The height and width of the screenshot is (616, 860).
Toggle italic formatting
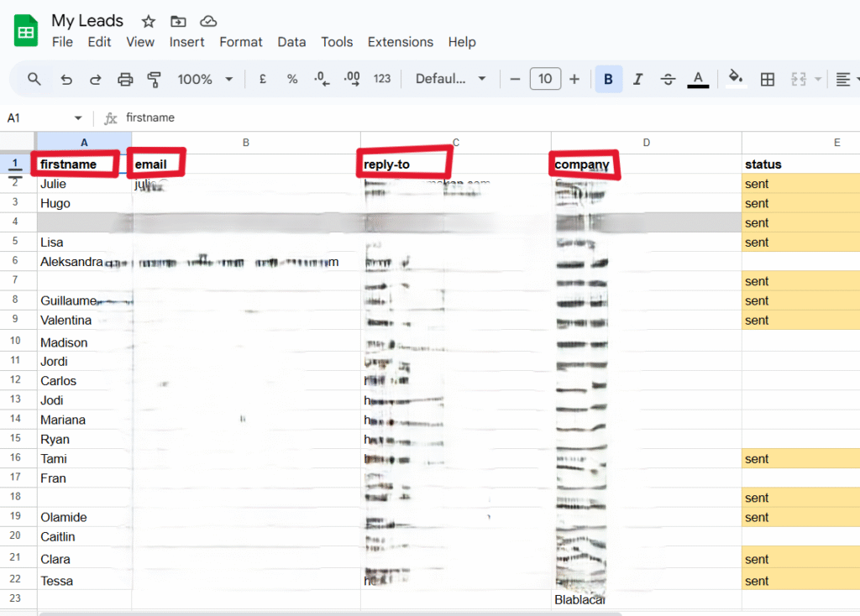[638, 78]
